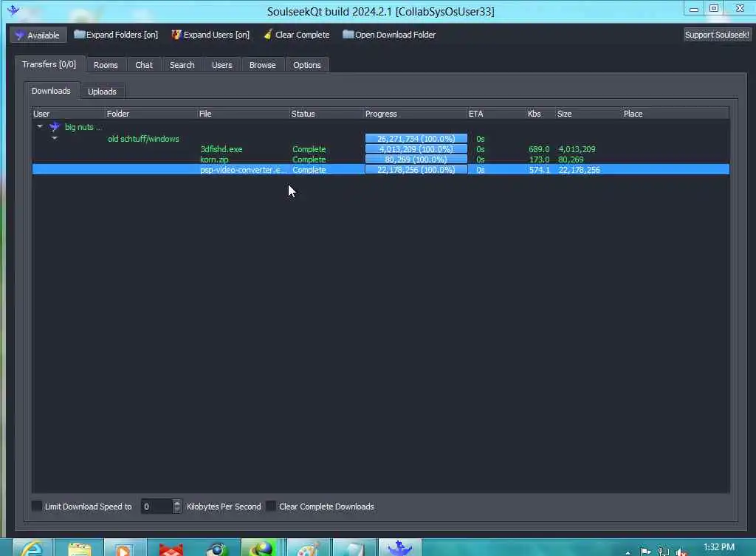Go to the Search tab
756x556 pixels.
(182, 65)
